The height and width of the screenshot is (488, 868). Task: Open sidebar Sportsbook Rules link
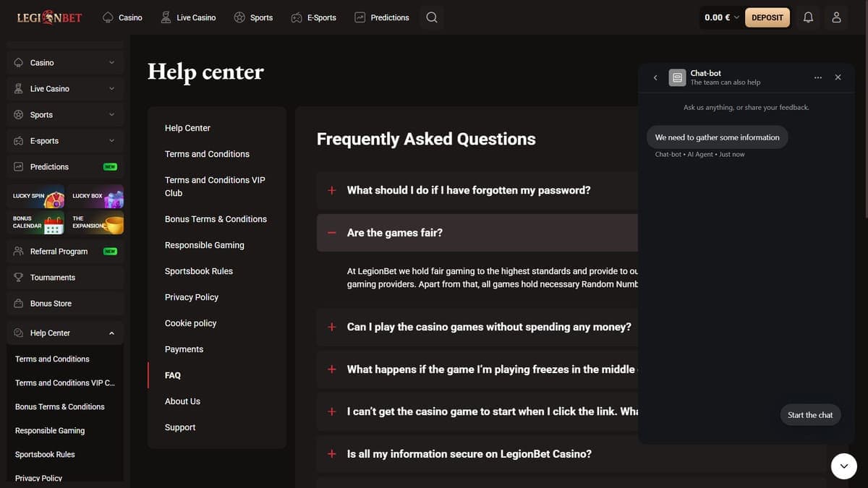pos(45,455)
